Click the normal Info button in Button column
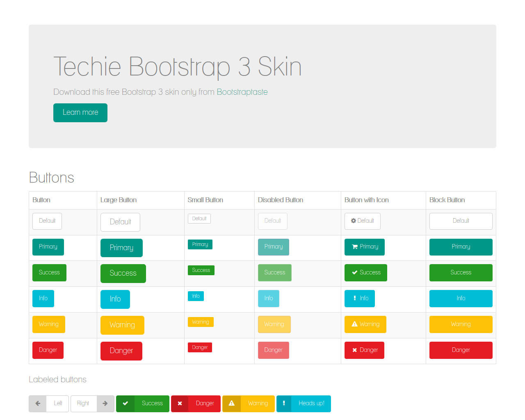Viewport: 525px width, 420px height. coord(43,299)
